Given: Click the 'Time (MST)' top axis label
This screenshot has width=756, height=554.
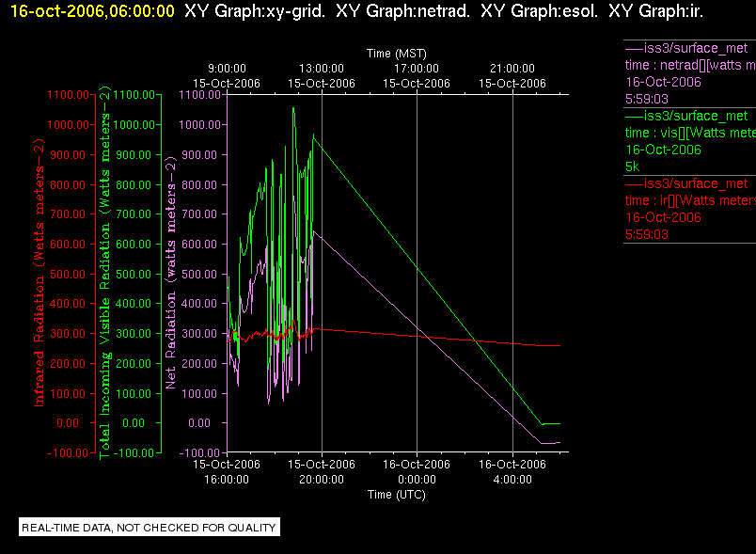Looking at the screenshot, I should point(396,53).
